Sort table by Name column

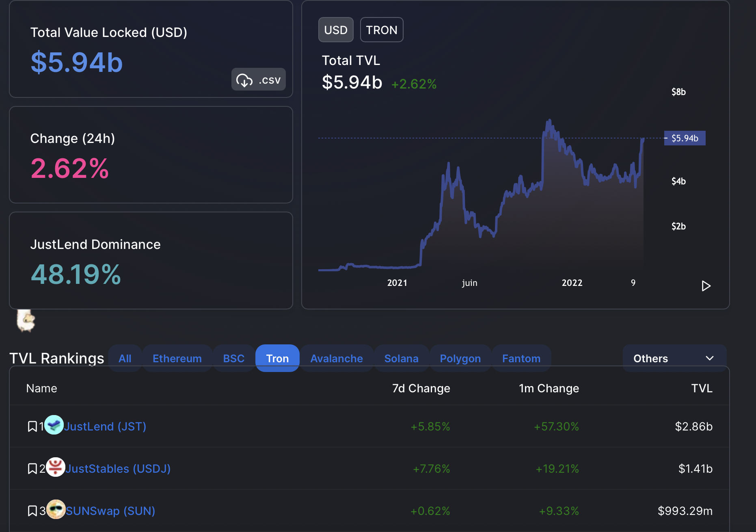point(42,388)
